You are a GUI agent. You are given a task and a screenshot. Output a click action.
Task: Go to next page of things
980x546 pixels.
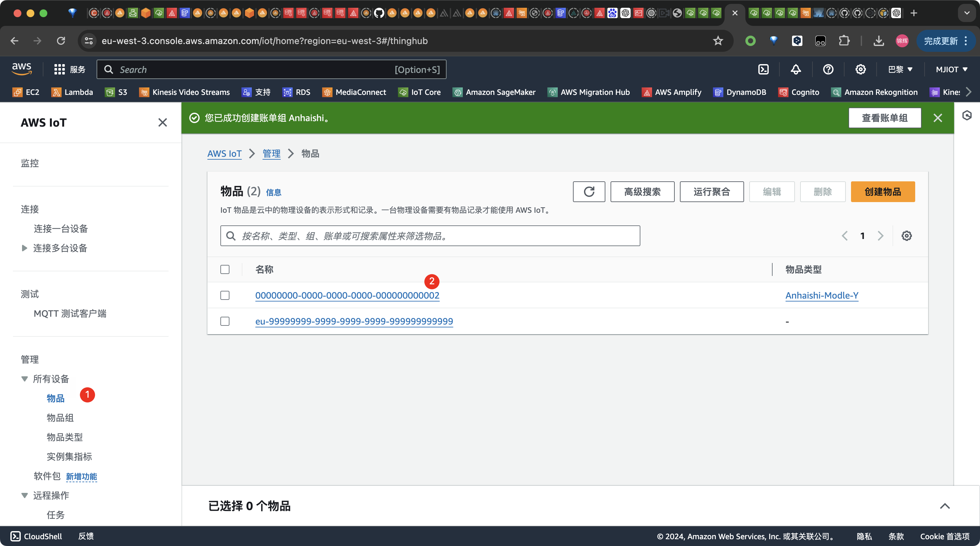click(880, 236)
